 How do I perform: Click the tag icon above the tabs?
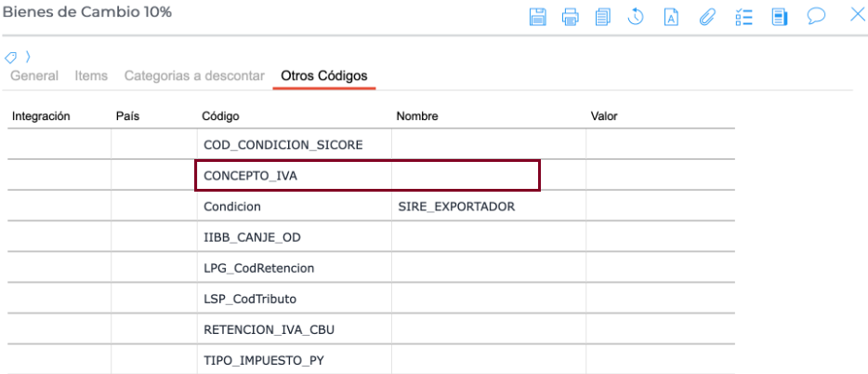(x=11, y=57)
